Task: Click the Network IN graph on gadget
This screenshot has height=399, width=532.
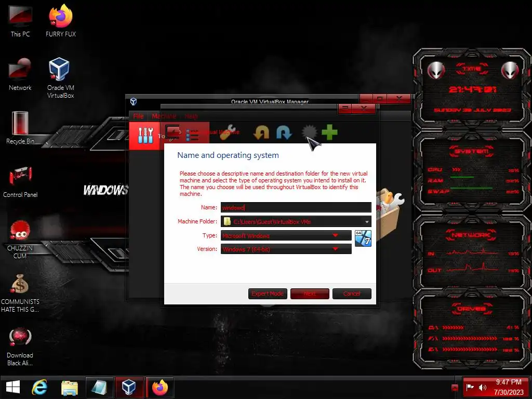Action: click(473, 253)
